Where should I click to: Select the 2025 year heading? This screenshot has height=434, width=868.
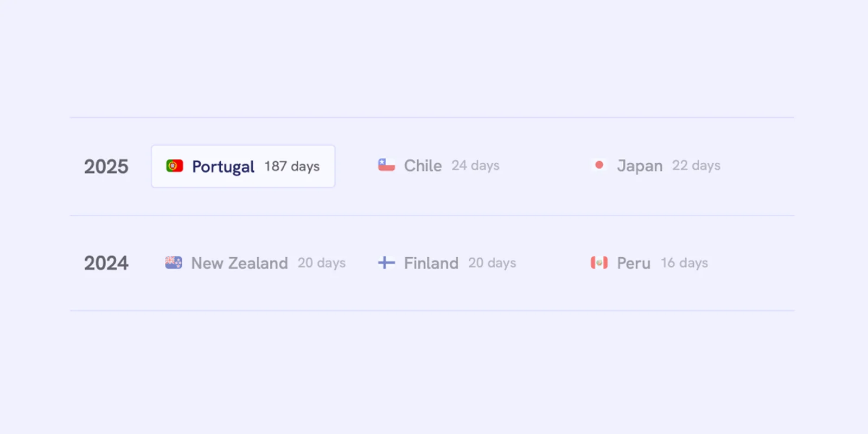click(106, 167)
